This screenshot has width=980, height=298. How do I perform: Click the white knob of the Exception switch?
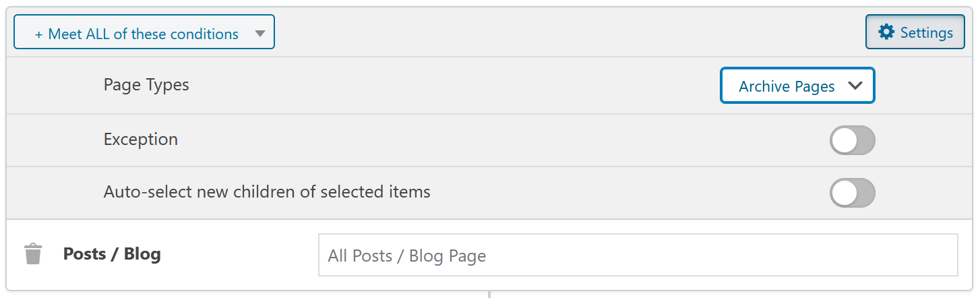(x=844, y=140)
